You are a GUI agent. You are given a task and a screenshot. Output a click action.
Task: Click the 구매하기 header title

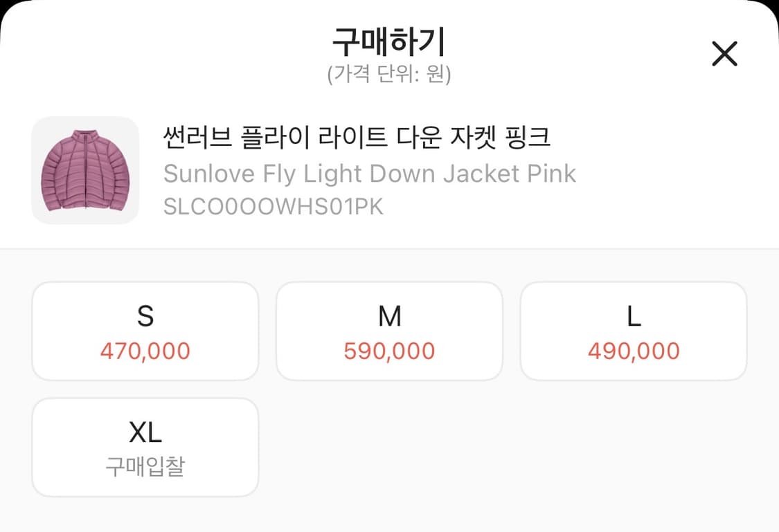(x=389, y=42)
